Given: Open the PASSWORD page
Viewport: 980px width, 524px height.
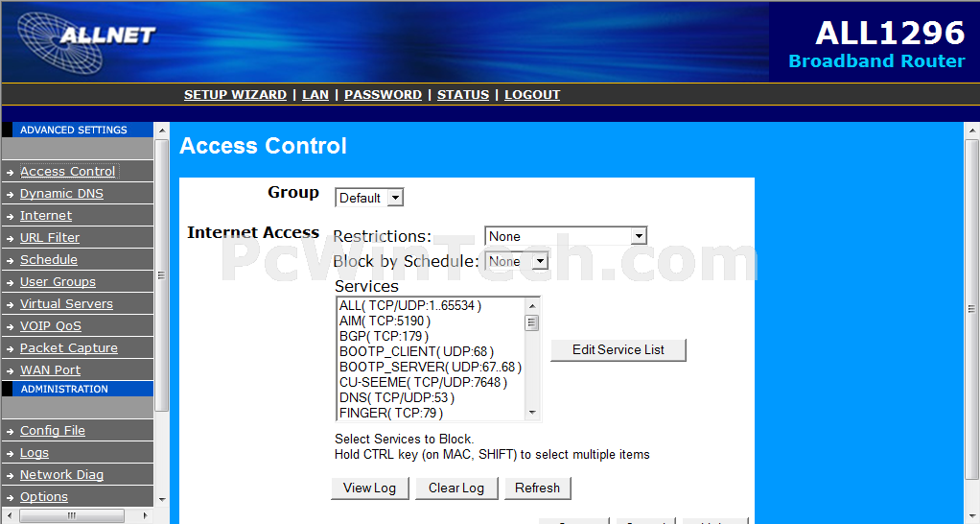Looking at the screenshot, I should tap(384, 94).
